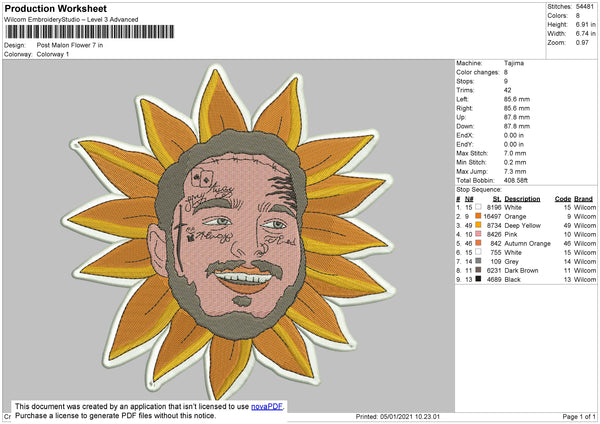Click the 'Stop Sequence:' heading

pos(478,190)
